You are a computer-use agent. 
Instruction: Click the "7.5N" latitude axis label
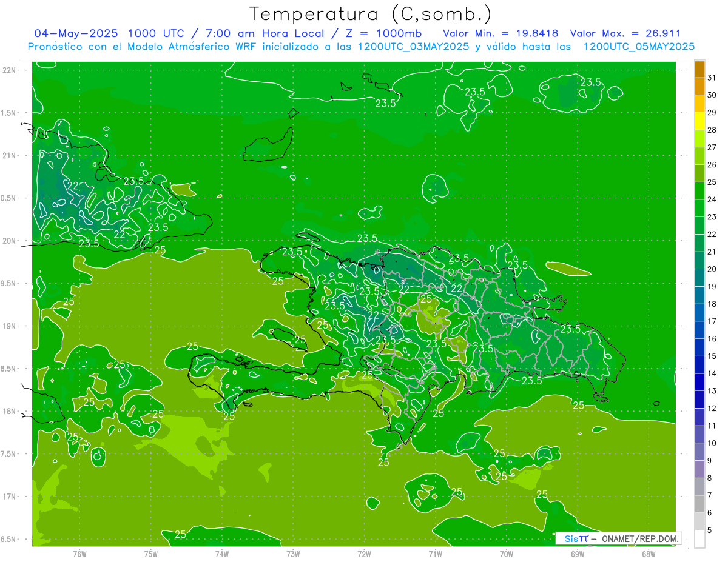9,454
